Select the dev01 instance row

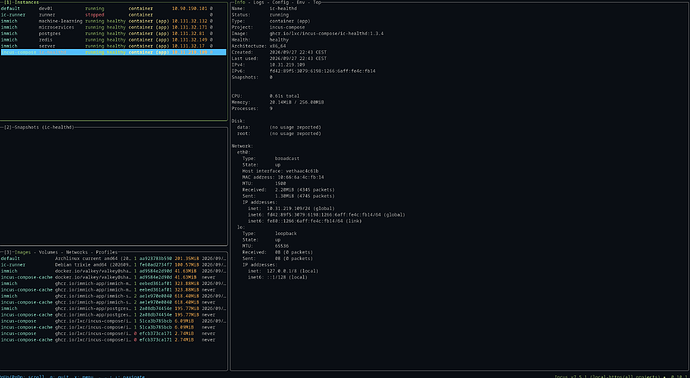point(114,8)
